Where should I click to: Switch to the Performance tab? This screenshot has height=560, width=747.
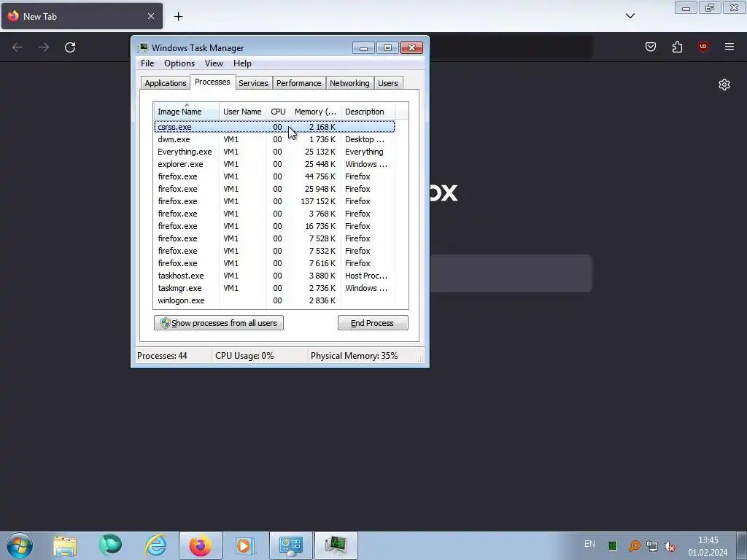point(298,83)
